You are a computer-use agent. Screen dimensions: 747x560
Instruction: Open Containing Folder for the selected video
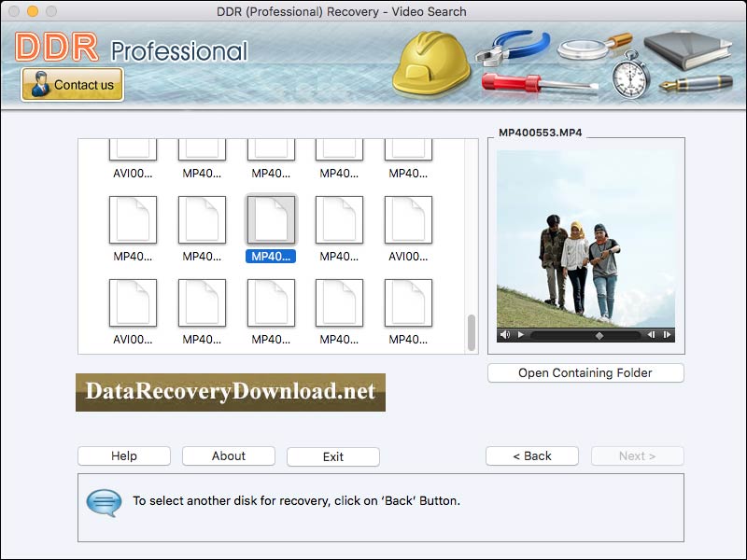pos(585,372)
